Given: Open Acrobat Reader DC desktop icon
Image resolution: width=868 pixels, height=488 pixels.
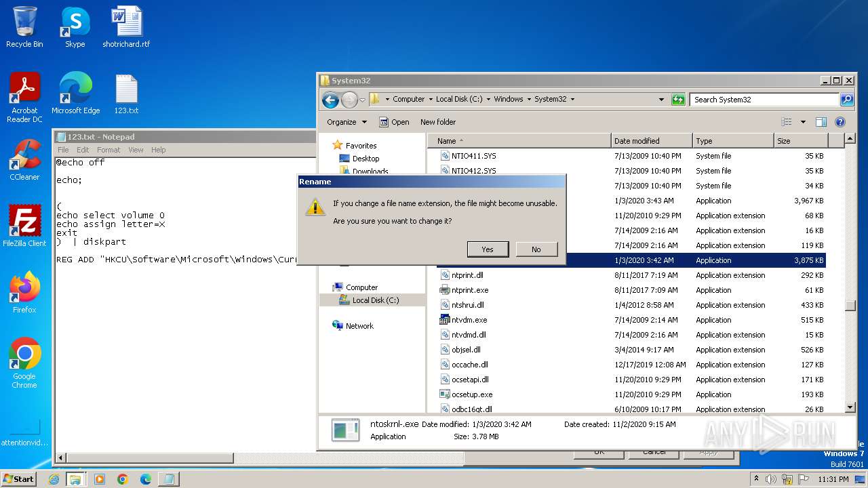Looking at the screenshot, I should coord(24,98).
